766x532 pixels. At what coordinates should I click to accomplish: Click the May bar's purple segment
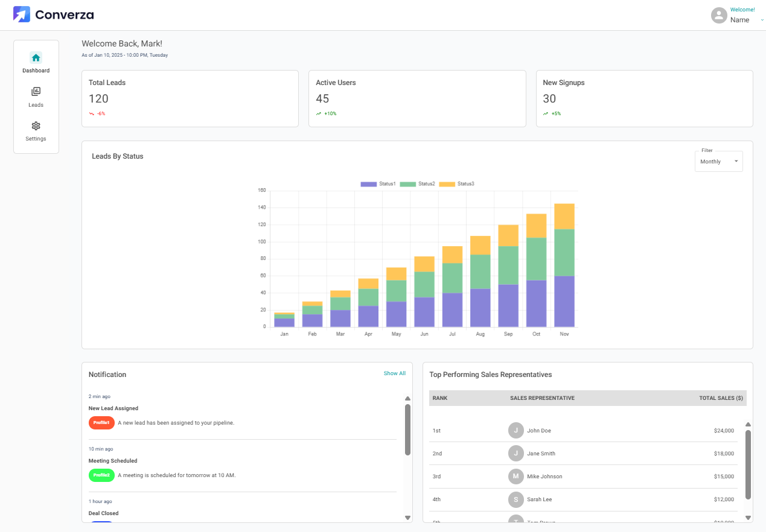tap(396, 314)
